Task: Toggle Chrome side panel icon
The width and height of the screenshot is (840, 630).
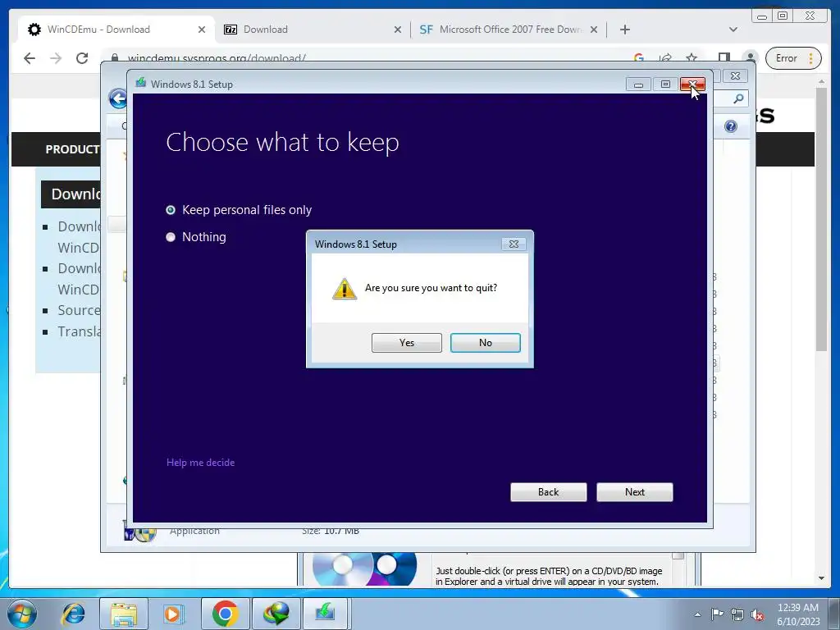Action: click(x=724, y=58)
